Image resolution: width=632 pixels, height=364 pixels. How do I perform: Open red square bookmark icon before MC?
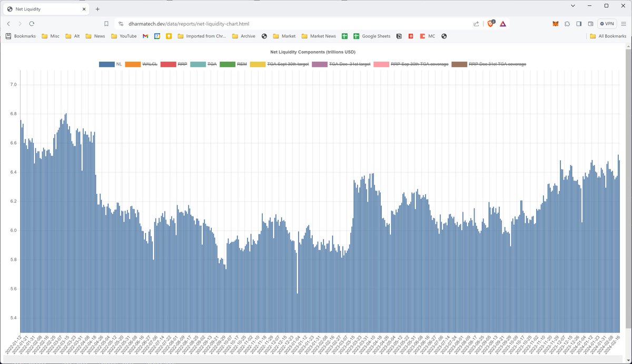point(411,36)
